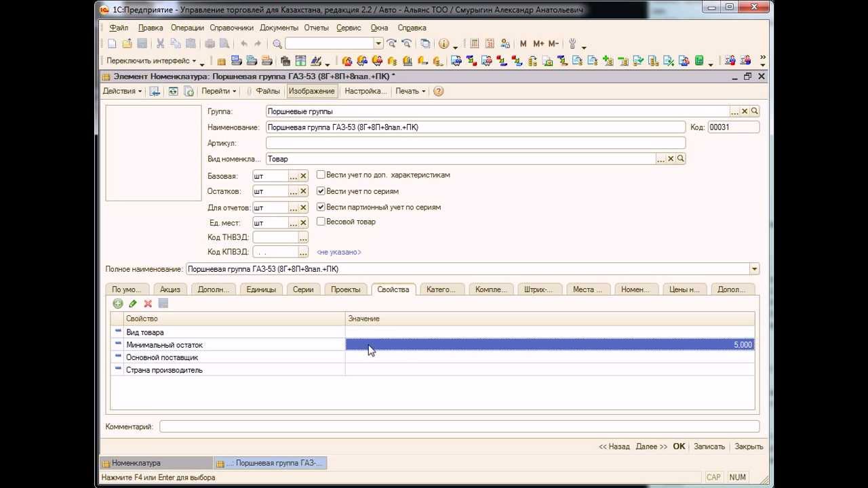Click the M+ memory button
Screen dimensions: 868x488
point(538,43)
